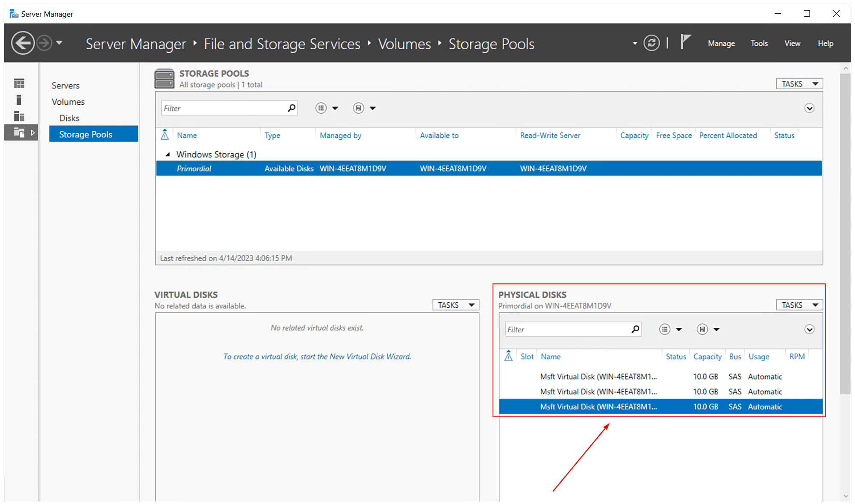Click Server Manager title bar app icon

(14, 14)
